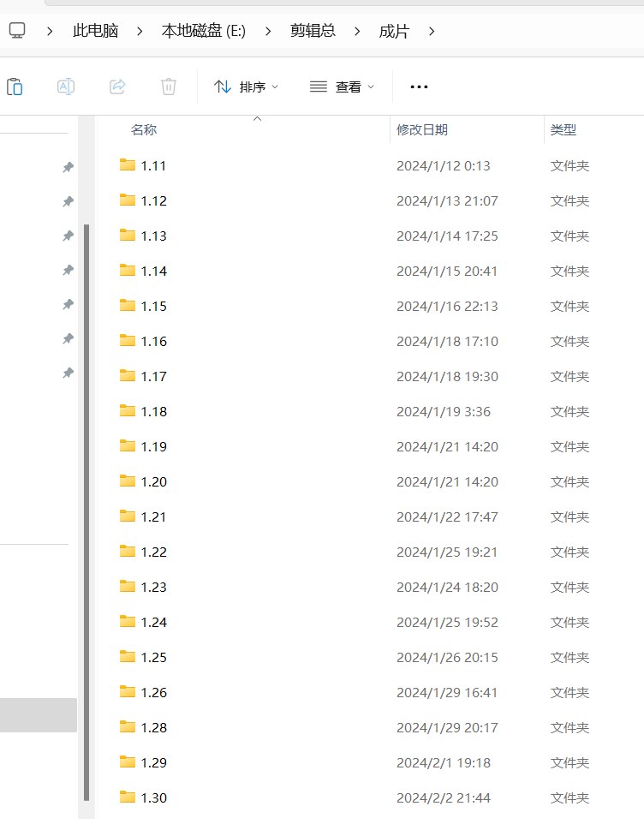Select the folder icon of 1.28
The height and width of the screenshot is (830, 644).
click(x=127, y=726)
